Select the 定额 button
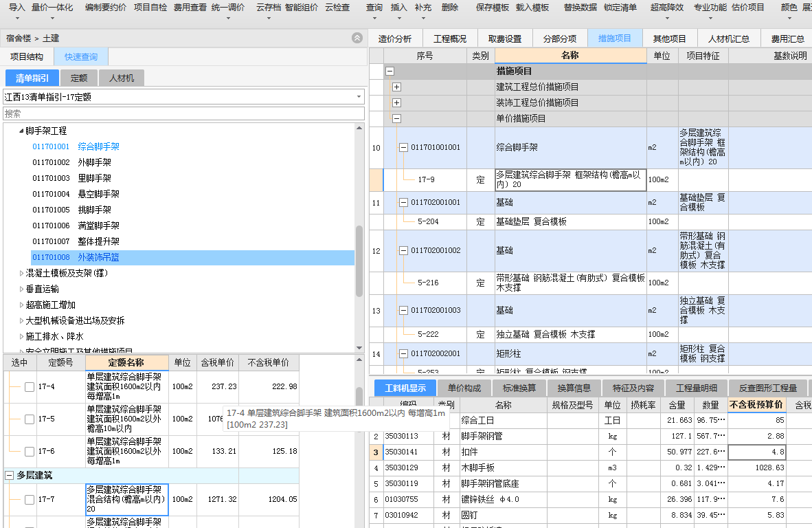Image resolution: width=812 pixels, height=528 pixels. 79,78
